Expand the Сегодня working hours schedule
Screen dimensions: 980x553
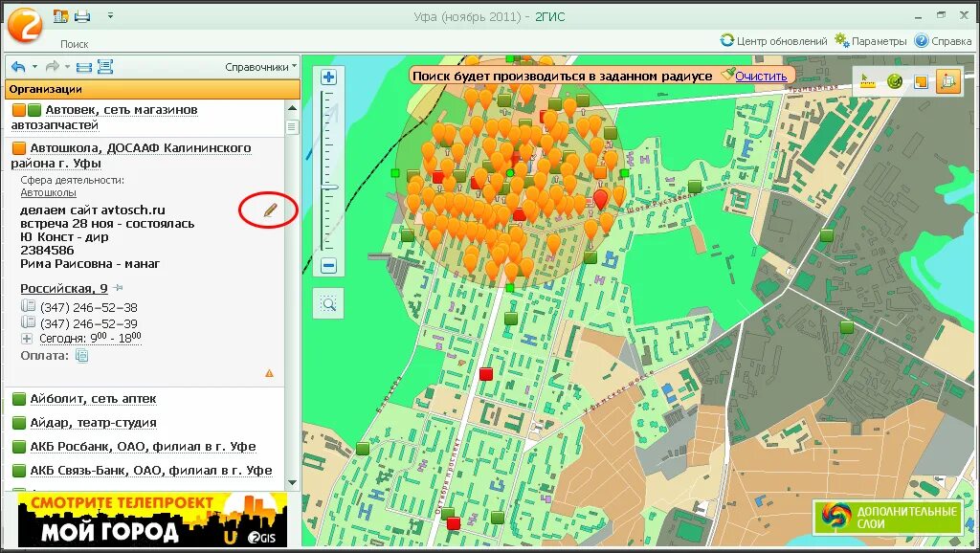click(x=27, y=339)
